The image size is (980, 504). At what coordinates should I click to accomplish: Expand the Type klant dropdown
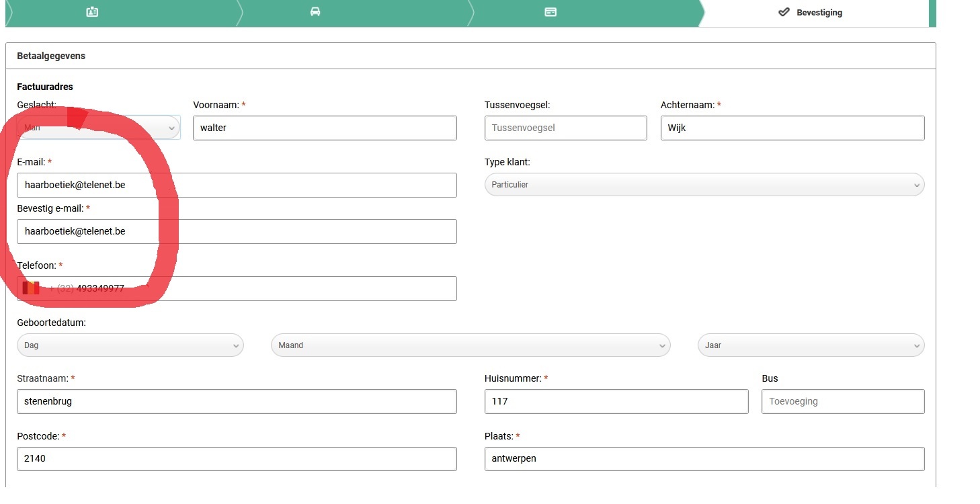click(x=704, y=185)
